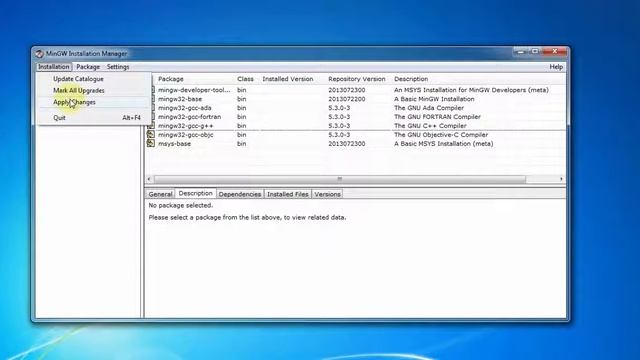Click description 'The GNU FORTRAN Compiler'
640x360 pixels.
click(x=437, y=117)
